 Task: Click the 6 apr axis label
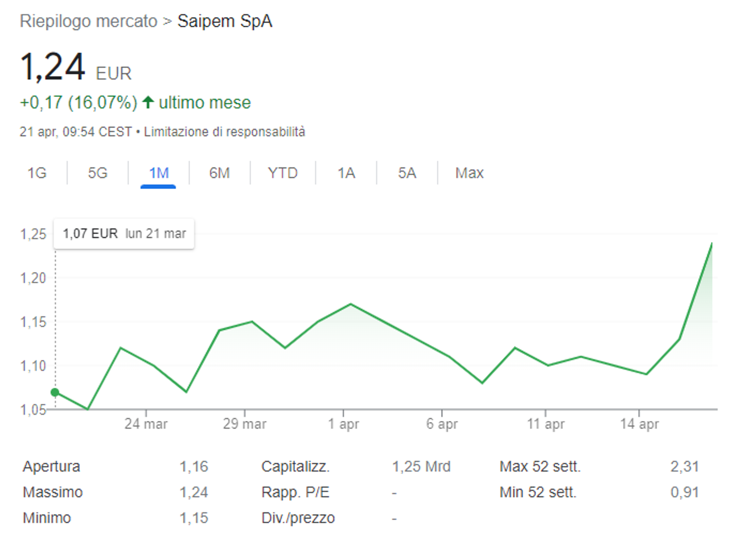pyautogui.click(x=442, y=424)
